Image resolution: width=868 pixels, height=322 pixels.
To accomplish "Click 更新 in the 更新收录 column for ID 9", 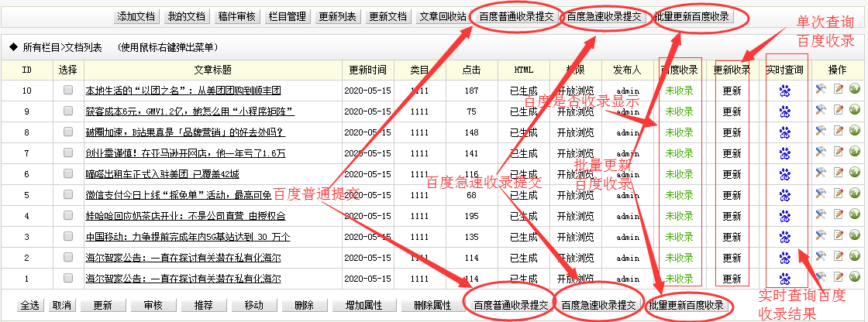I will coord(732,111).
